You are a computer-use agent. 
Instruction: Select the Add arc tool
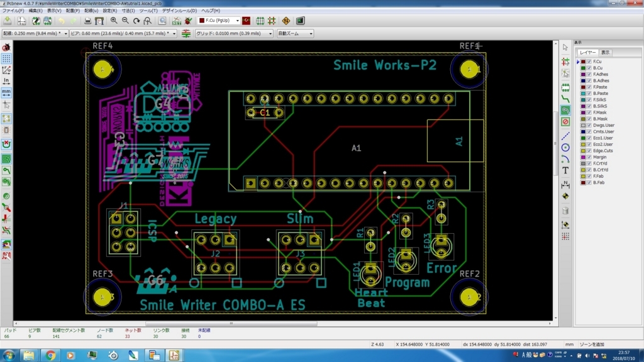(565, 159)
